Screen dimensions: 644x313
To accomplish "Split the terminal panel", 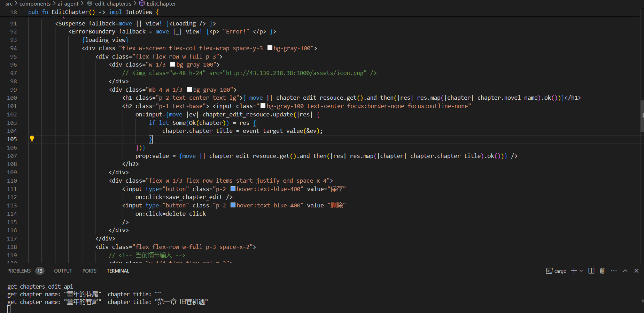I will coord(591,271).
